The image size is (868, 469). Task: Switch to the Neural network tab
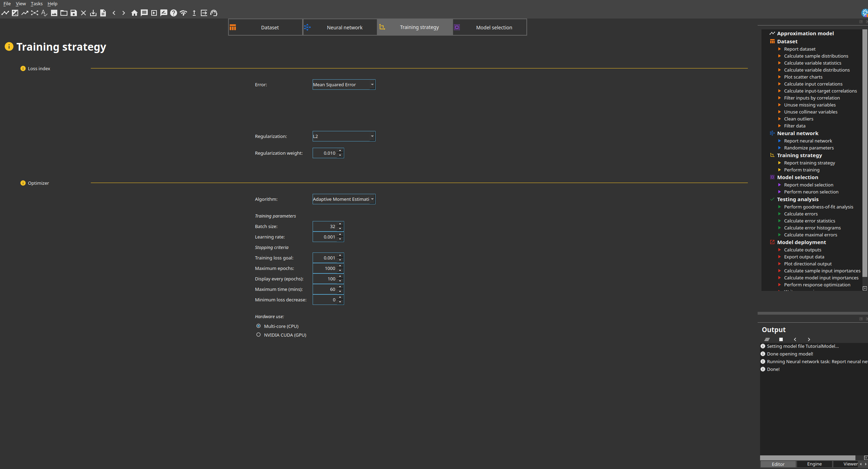(340, 27)
